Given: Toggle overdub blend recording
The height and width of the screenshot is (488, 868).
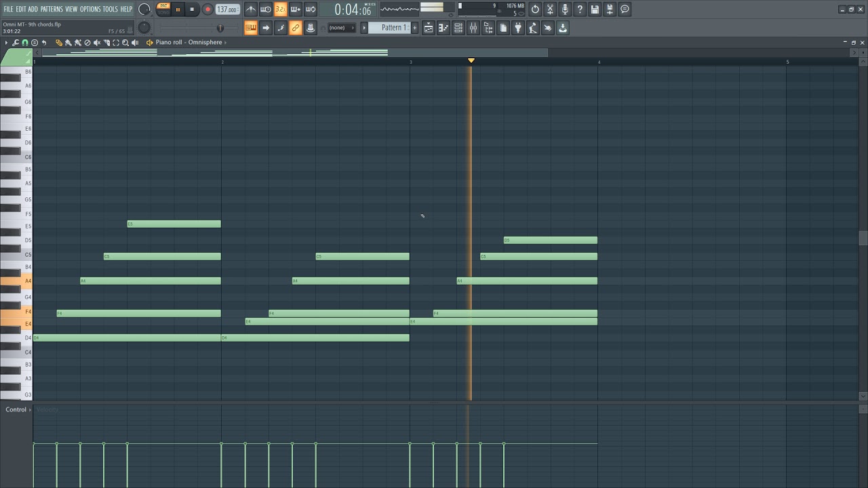Looking at the screenshot, I should click(x=296, y=9).
